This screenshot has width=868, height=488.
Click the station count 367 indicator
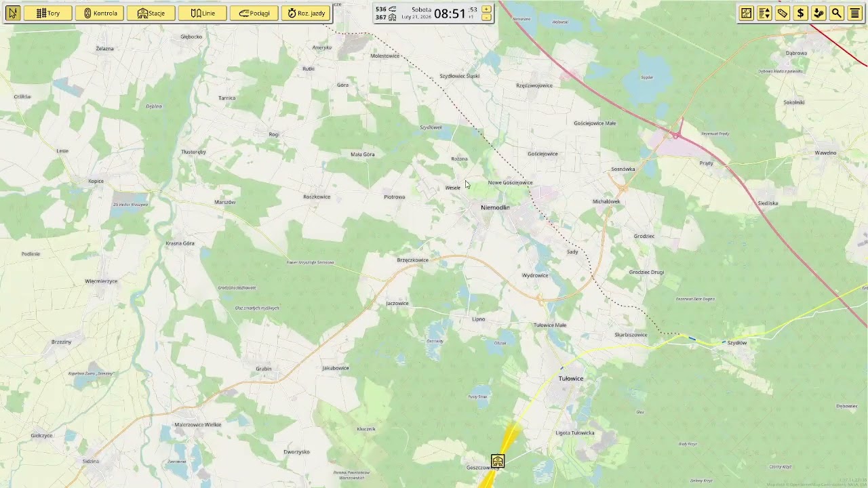point(386,18)
